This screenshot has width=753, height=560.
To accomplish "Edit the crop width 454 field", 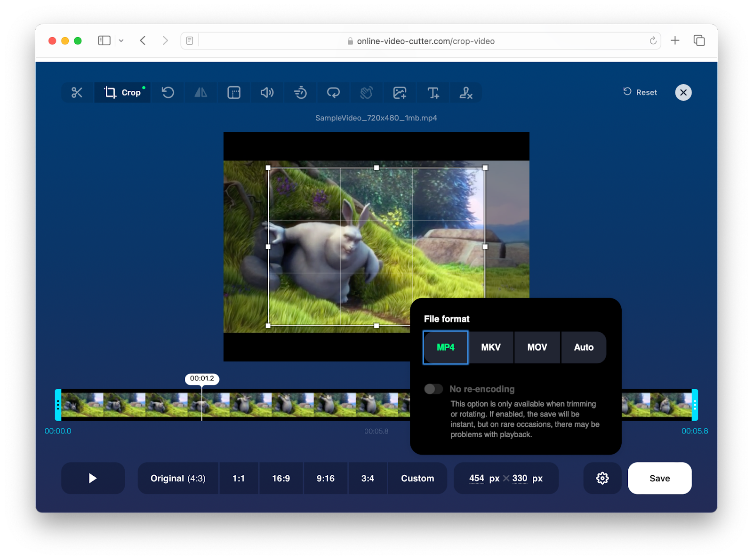I will pos(477,478).
